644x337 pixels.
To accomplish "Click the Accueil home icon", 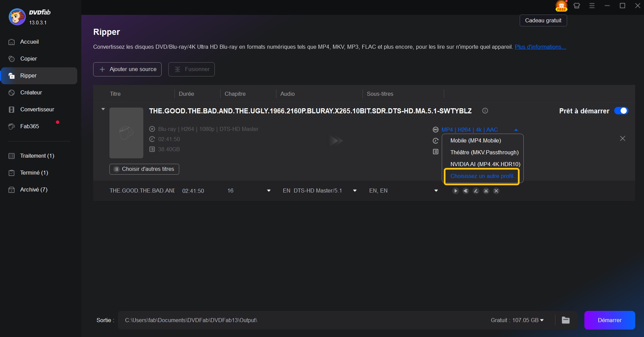I will pos(12,42).
